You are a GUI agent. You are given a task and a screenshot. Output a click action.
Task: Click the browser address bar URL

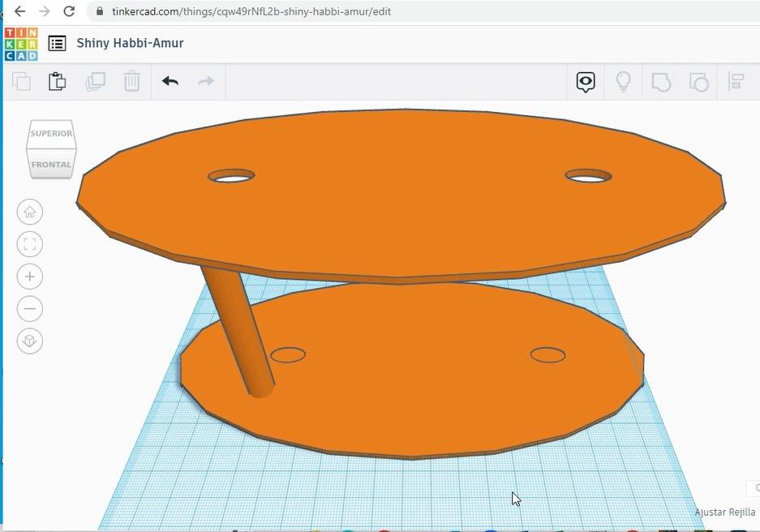pyautogui.click(x=251, y=11)
